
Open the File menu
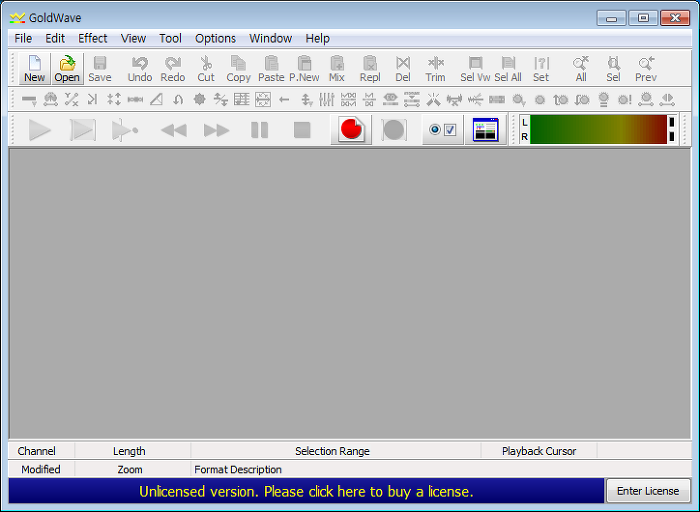click(x=23, y=38)
